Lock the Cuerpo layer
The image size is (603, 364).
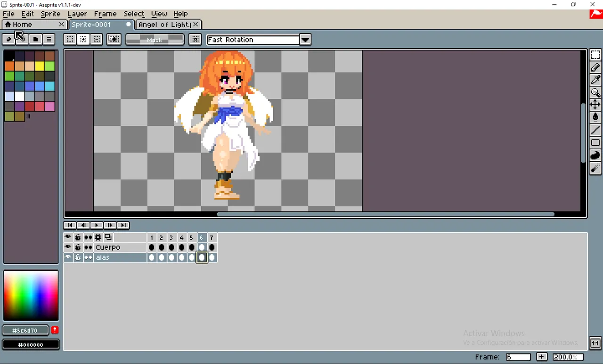[78, 247]
